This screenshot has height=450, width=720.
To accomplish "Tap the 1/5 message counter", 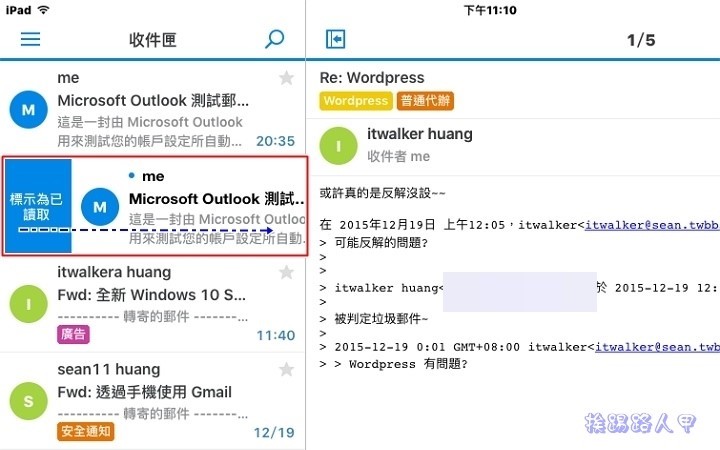I will click(641, 40).
